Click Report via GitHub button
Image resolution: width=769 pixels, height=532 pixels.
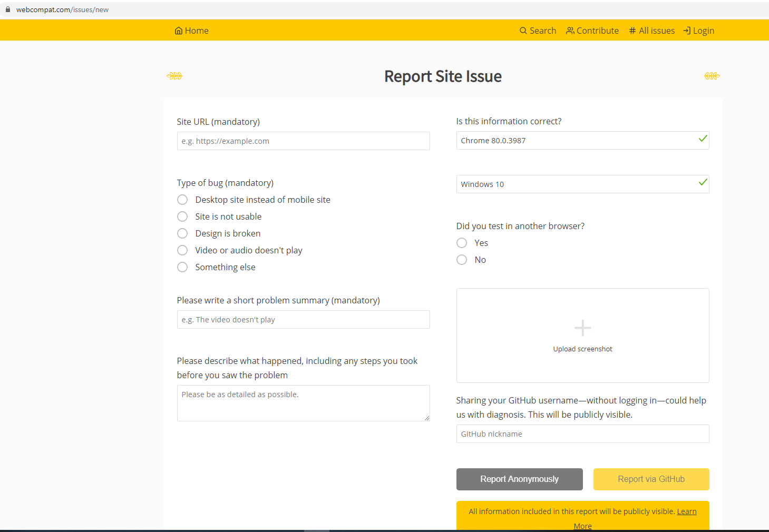[x=651, y=479]
